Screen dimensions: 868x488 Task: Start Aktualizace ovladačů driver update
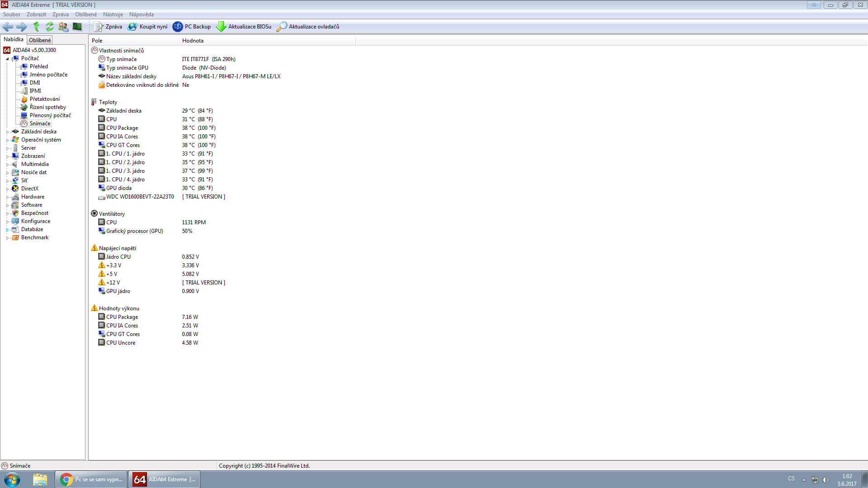click(x=308, y=27)
